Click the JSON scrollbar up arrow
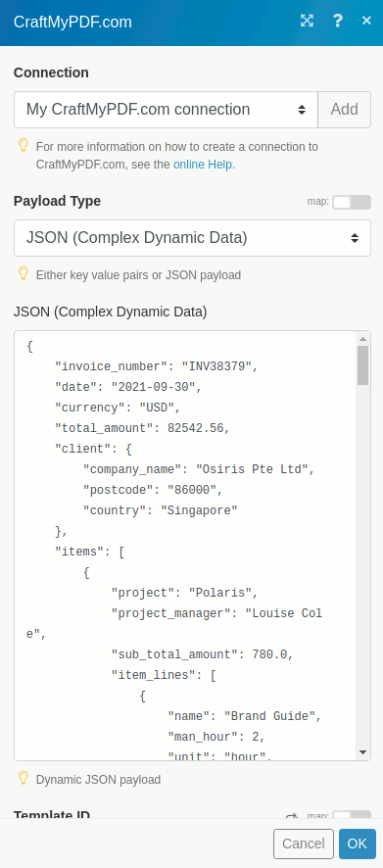The image size is (383, 868). pyautogui.click(x=363, y=339)
